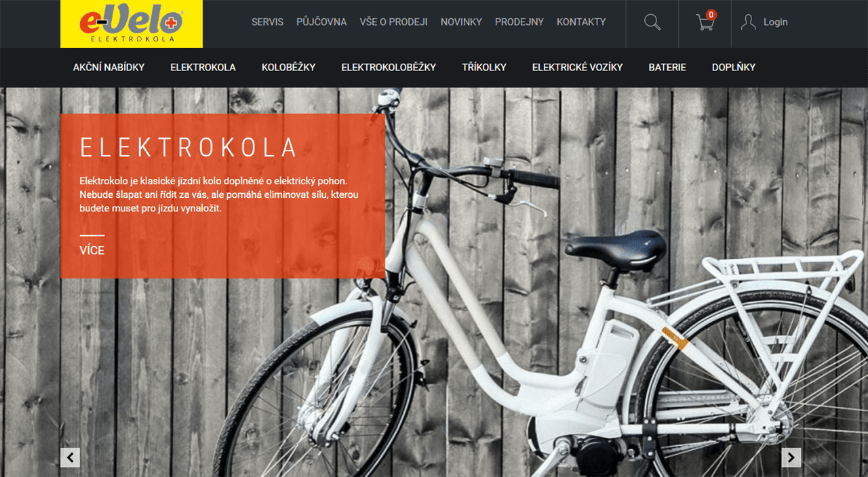Click the search magnifier icon
The width and height of the screenshot is (868, 477).
point(652,22)
